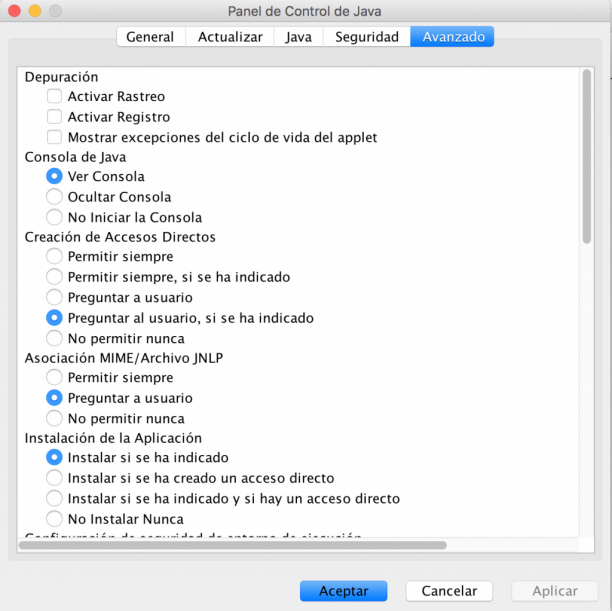Click the Depuración section heading

(x=61, y=77)
